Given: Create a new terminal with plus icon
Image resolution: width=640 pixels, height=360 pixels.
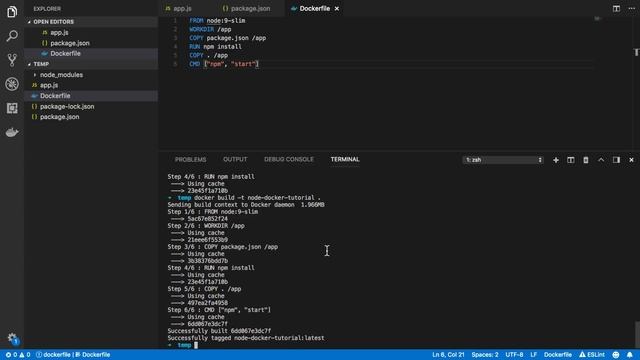Looking at the screenshot, I should click(556, 160).
